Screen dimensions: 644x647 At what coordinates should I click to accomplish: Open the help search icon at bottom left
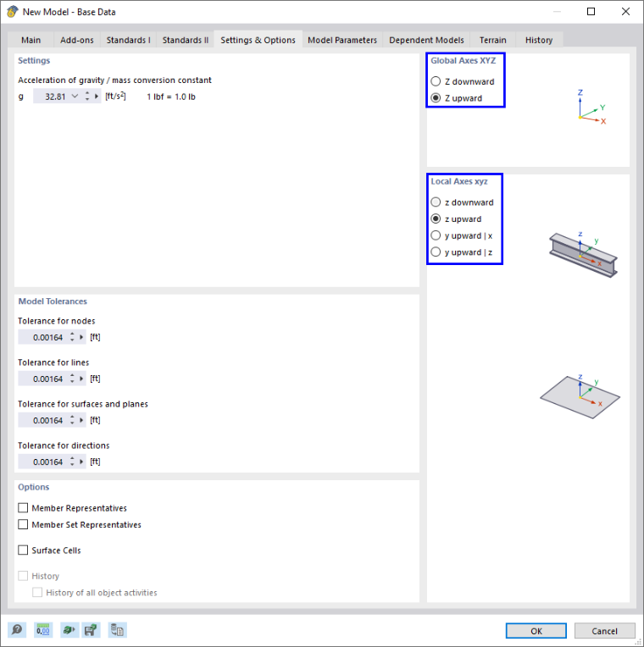click(17, 630)
